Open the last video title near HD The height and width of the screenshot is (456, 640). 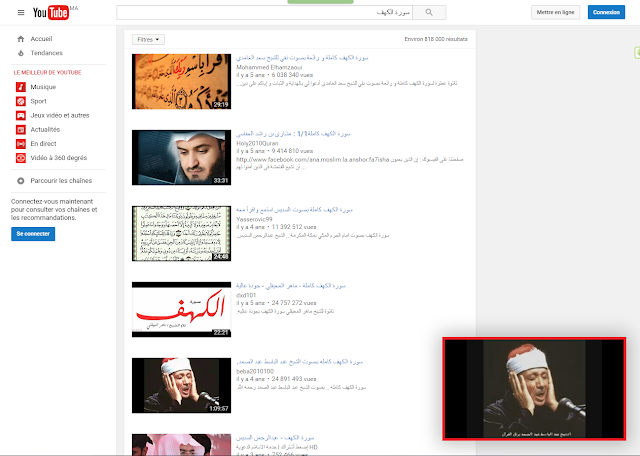(275, 438)
